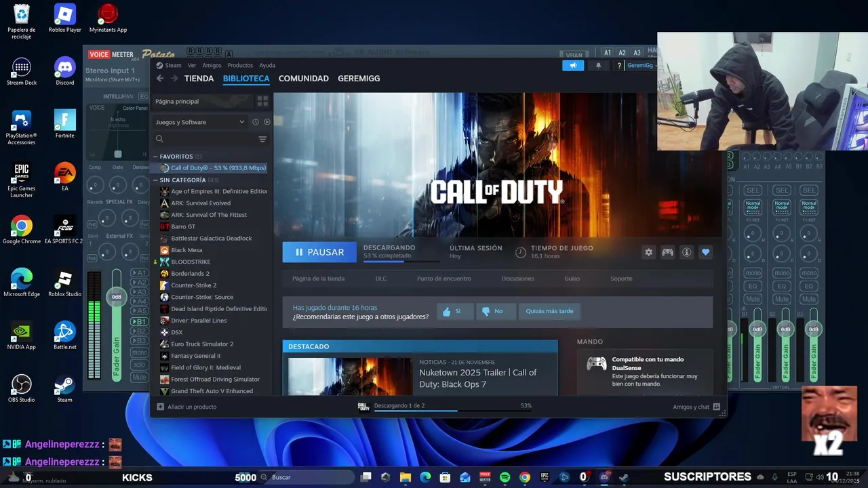Toggle mono on Voicemeeter Stereo Input 1
The height and width of the screenshot is (488, 868).
pos(139,352)
